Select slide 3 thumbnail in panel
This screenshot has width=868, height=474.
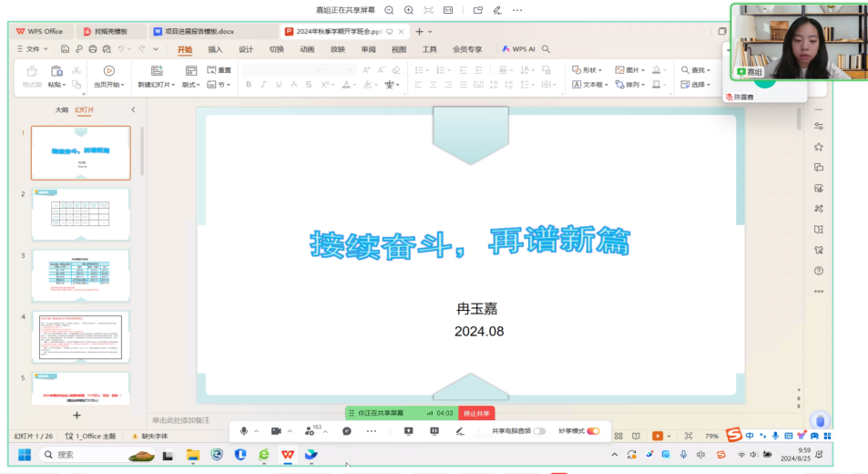click(81, 274)
